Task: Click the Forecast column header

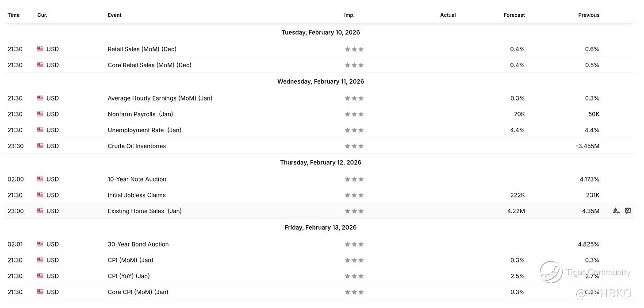Action: [x=514, y=15]
